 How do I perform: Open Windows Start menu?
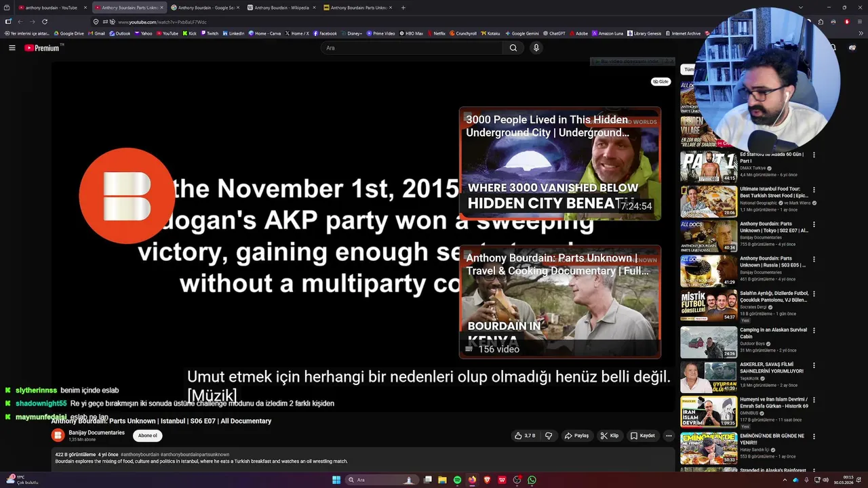(336, 480)
